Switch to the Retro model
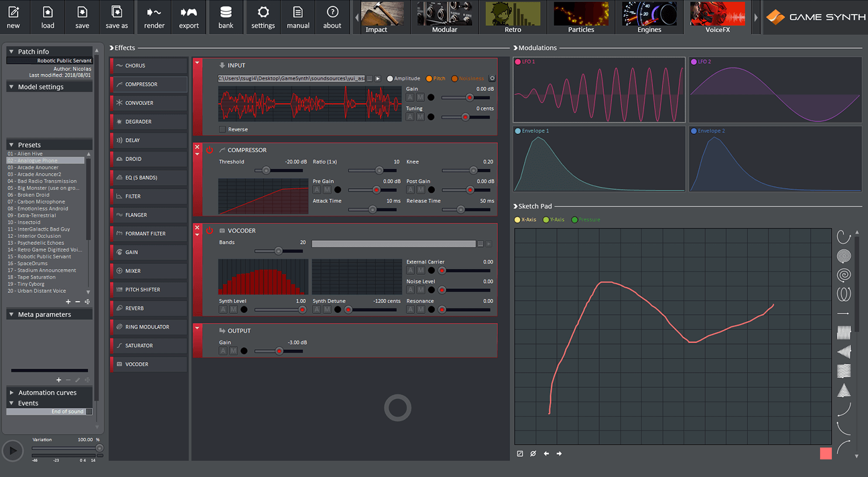Screen dimensions: 868x477 tap(512, 17)
